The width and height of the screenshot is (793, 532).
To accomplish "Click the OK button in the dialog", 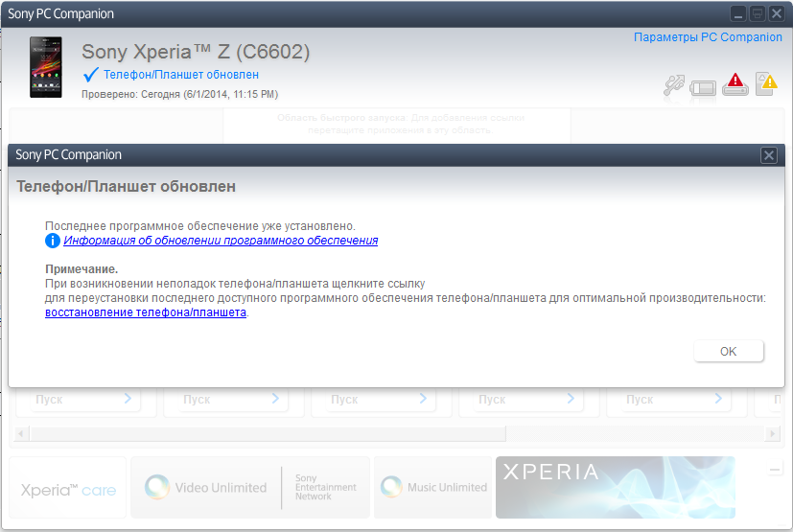I will [728, 352].
